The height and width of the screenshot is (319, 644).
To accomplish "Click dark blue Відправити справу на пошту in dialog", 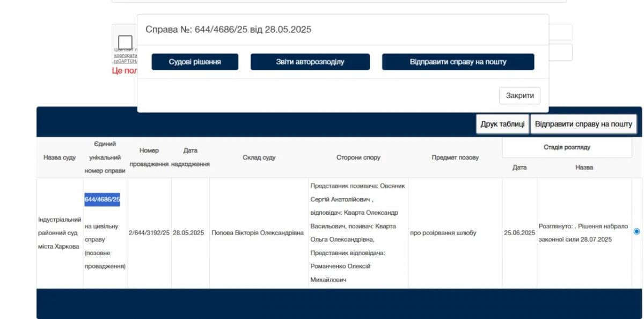I will (x=458, y=62).
